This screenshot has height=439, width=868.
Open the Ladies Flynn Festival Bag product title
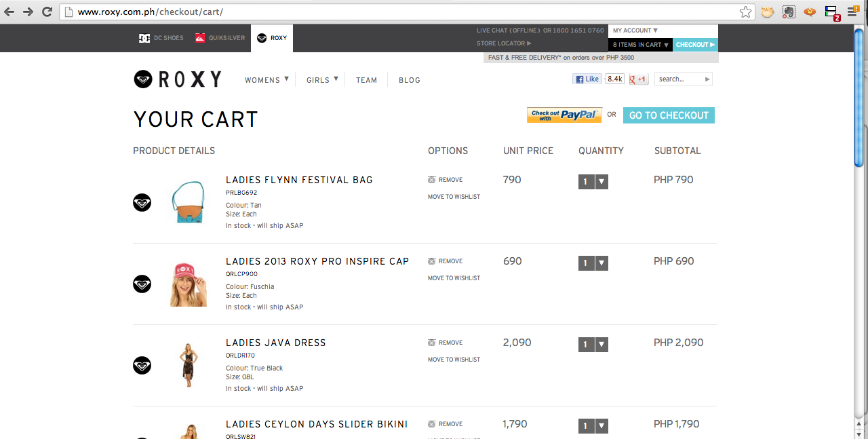[x=299, y=180]
